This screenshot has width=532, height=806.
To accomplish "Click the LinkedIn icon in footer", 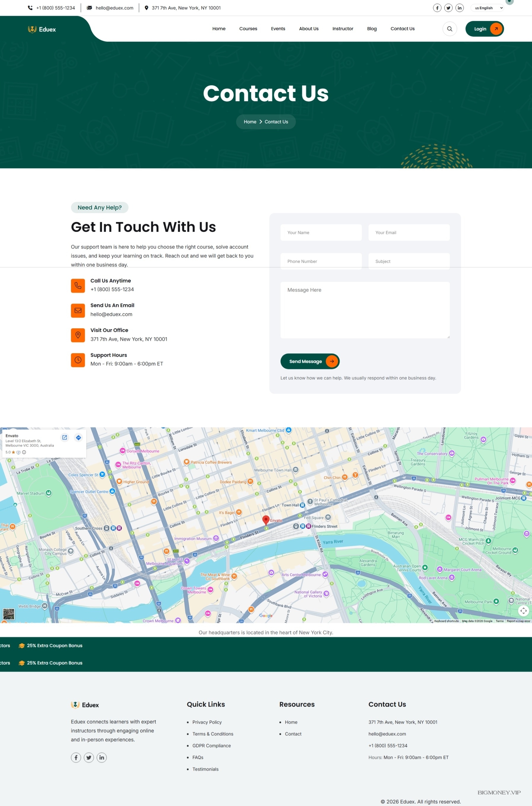I will point(101,757).
